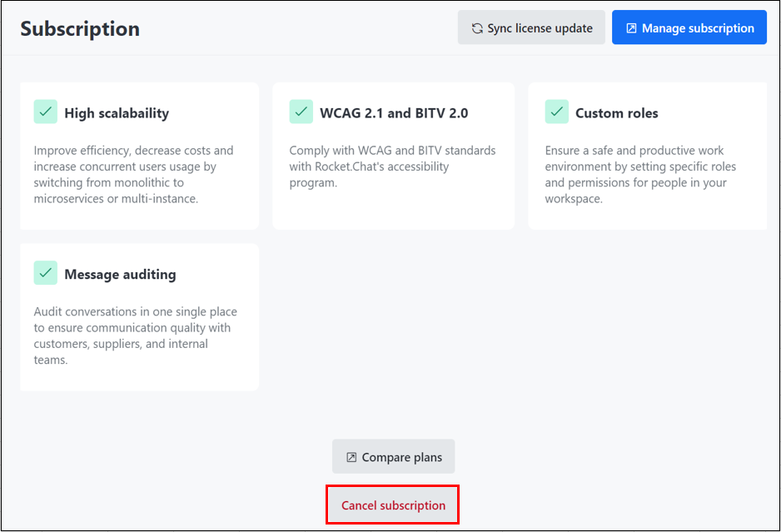Image resolution: width=781 pixels, height=532 pixels.
Task: Click the Cancel subscription link
Action: click(x=393, y=505)
